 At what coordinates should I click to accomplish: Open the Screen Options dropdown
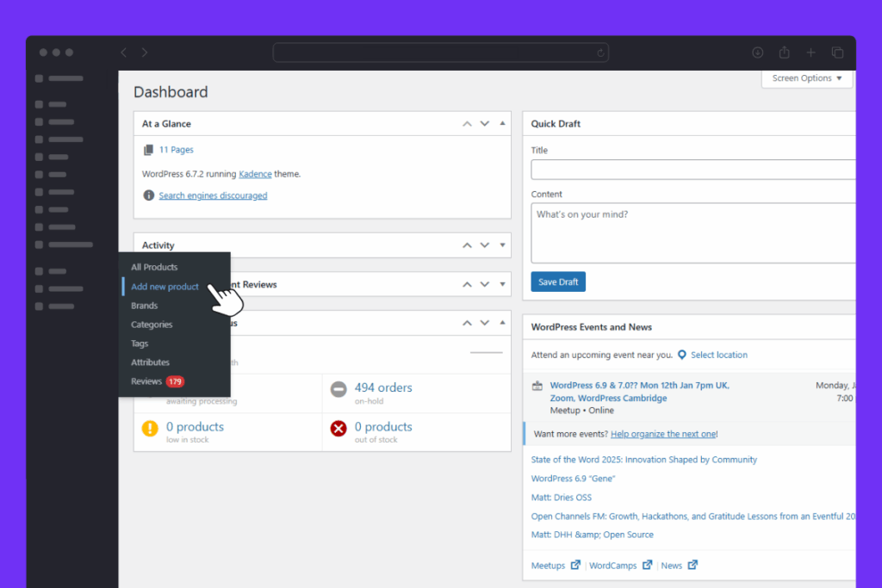tap(807, 78)
